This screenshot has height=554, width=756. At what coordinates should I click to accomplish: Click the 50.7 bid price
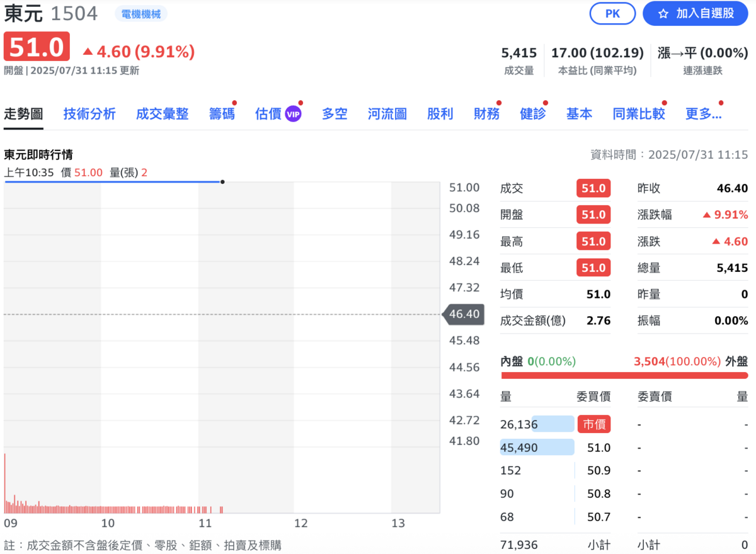pos(598,517)
